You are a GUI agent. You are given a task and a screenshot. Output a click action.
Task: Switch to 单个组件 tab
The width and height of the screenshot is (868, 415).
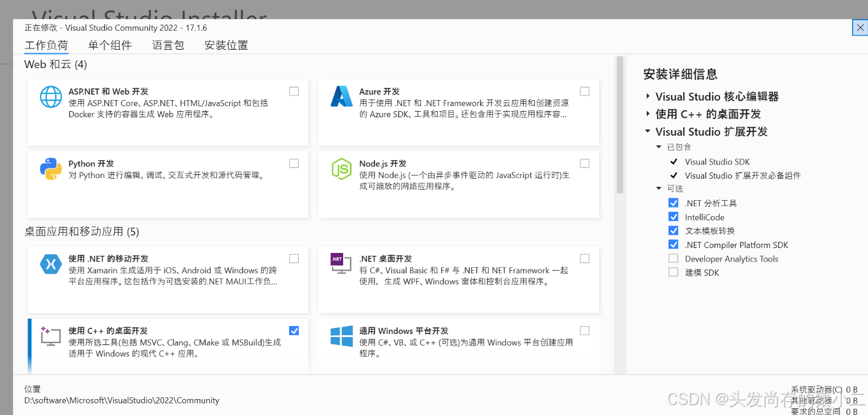coord(110,45)
